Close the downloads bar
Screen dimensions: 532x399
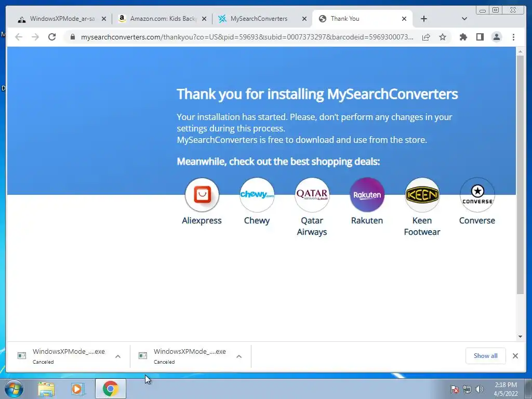pos(515,355)
